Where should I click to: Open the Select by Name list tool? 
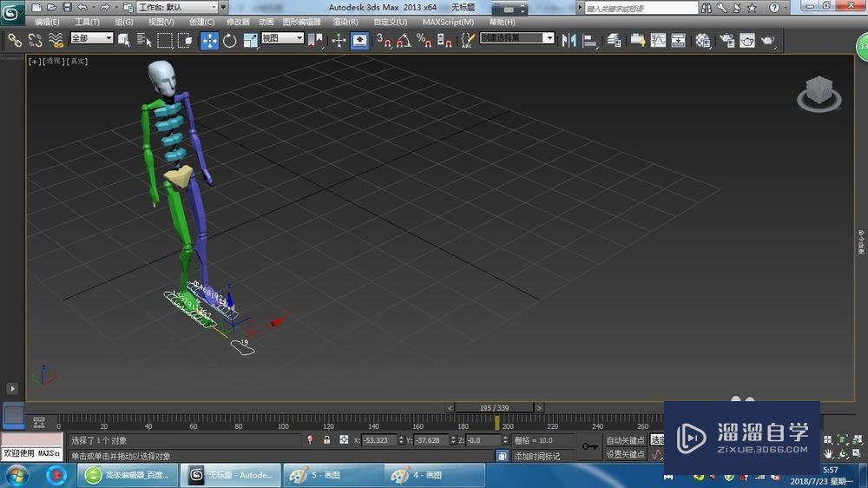[x=144, y=41]
